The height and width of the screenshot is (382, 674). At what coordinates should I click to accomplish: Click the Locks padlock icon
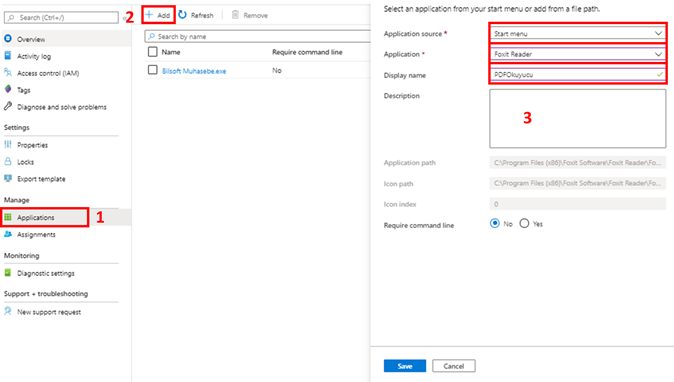point(8,162)
